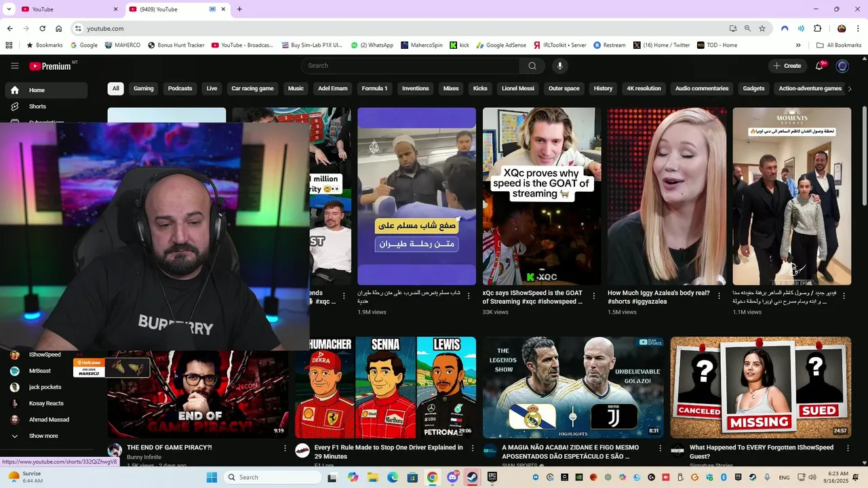The image size is (868, 488).
Task: Focus the YouTube search field
Action: (x=410, y=66)
